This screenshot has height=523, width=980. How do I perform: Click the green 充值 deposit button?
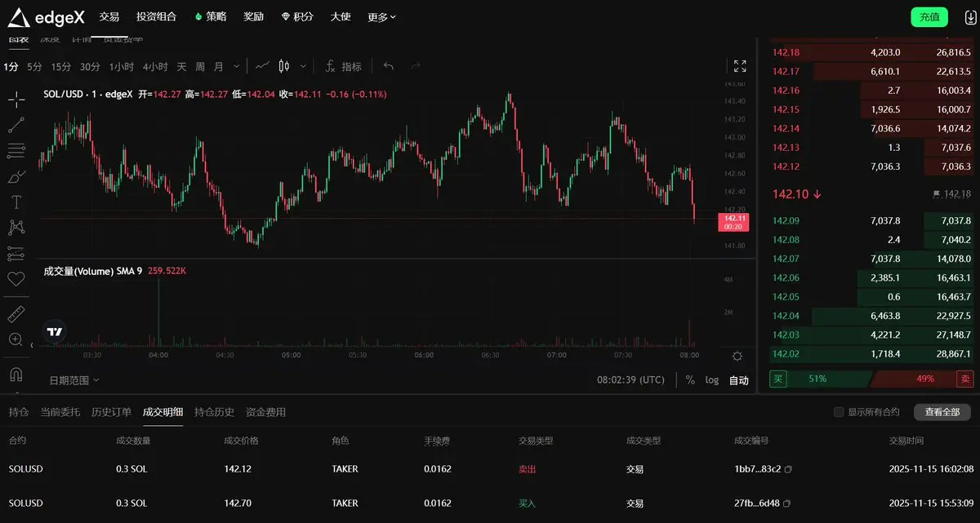tap(929, 17)
